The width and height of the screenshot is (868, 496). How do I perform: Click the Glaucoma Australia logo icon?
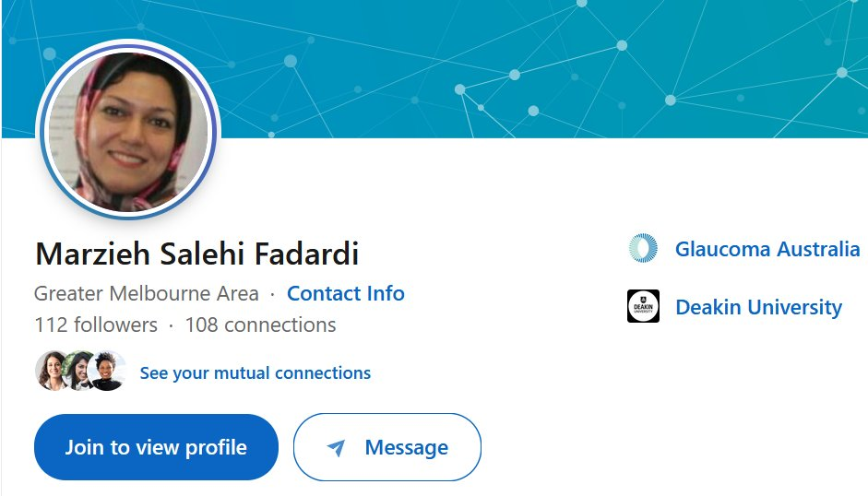(x=643, y=249)
